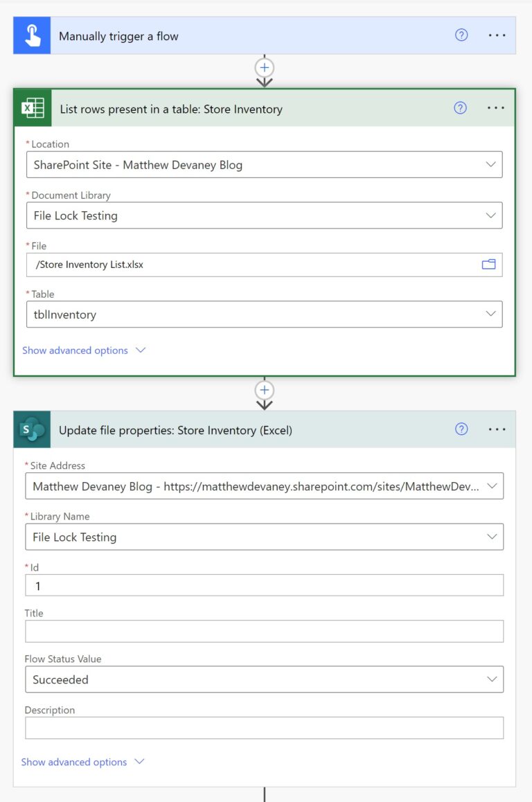Click the Excel connector icon
The height and width of the screenshot is (802, 532).
(32, 109)
